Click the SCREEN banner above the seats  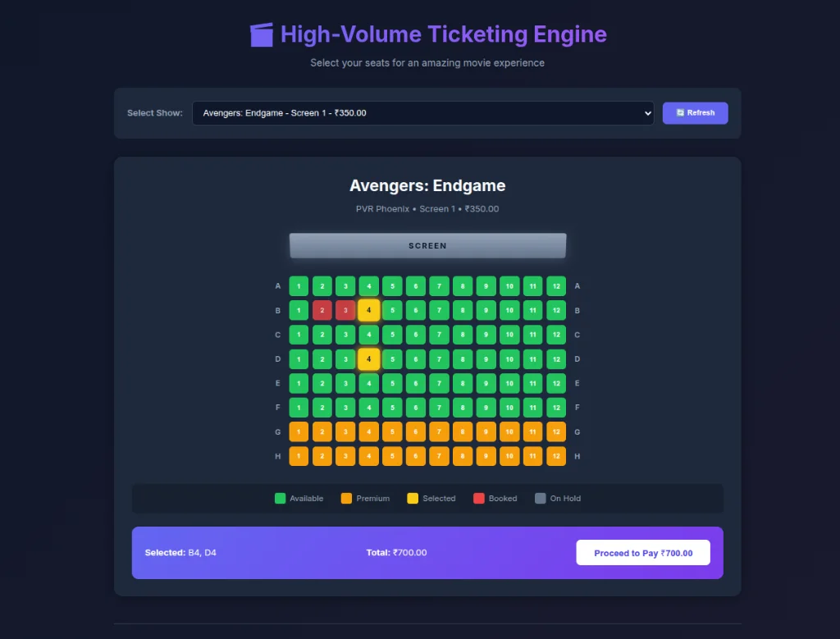coord(427,245)
